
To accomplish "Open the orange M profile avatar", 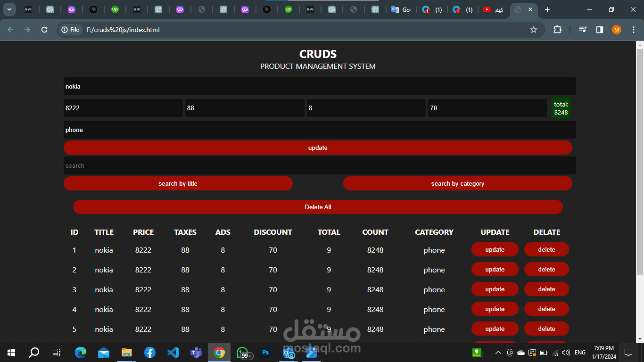I will 617,30.
